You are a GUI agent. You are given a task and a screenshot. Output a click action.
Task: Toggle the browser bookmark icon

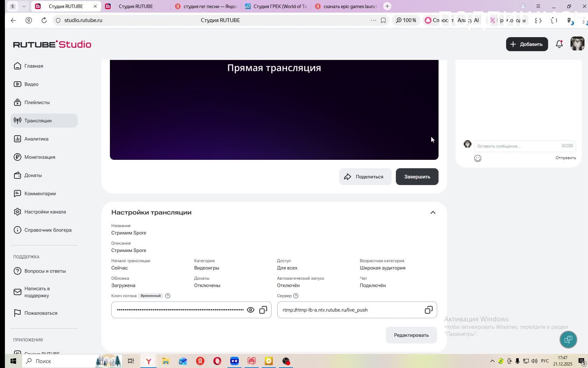click(x=383, y=20)
